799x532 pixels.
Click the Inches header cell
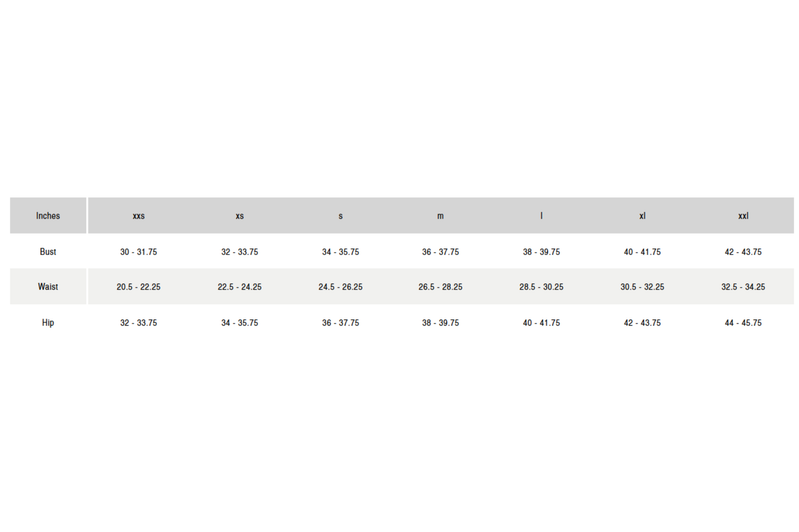pyautogui.click(x=48, y=216)
